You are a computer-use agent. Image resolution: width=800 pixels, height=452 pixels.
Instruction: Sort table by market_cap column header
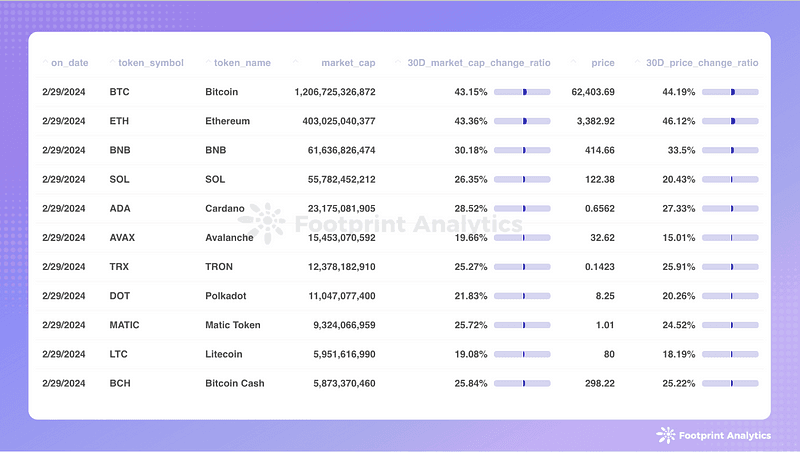[348, 63]
